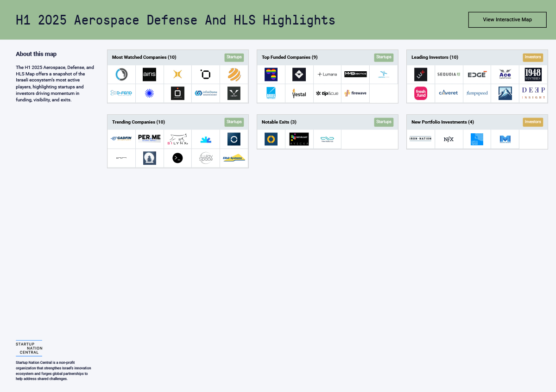Select the Most Watched Companies (10) heading

pos(144,57)
